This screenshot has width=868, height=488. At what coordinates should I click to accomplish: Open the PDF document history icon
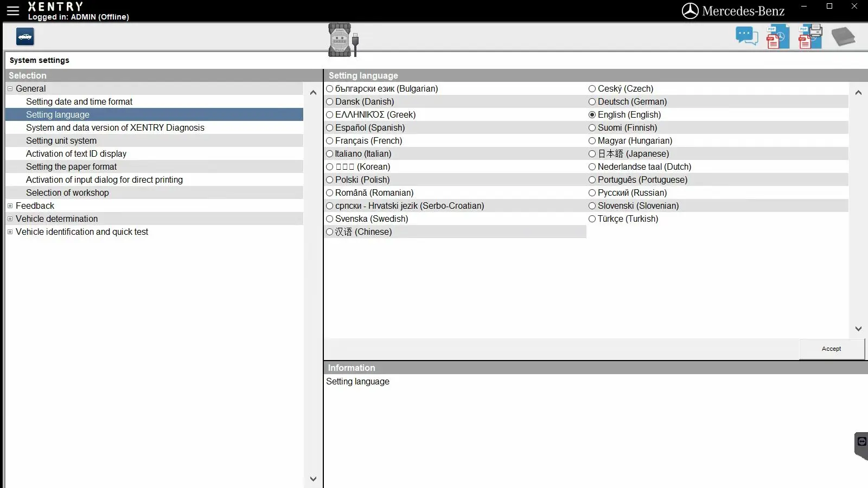pos(777,37)
